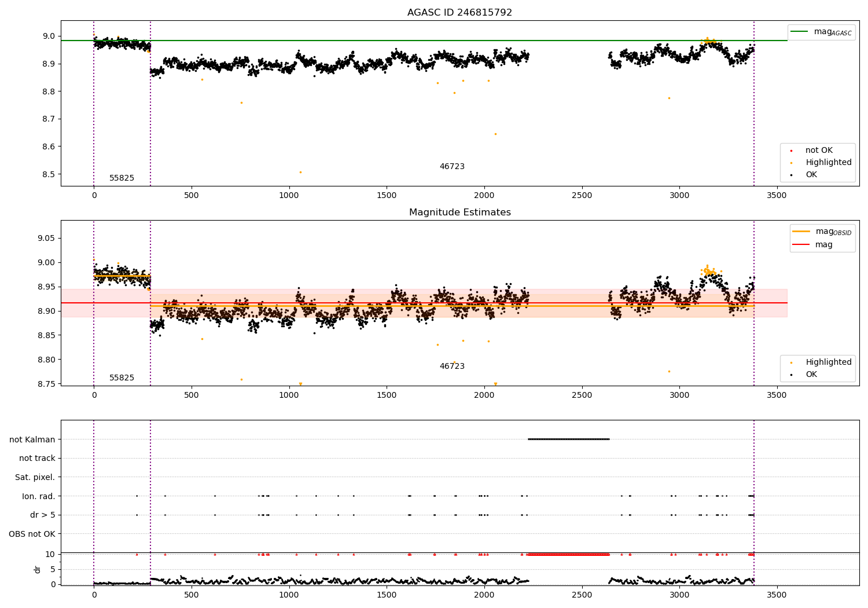
Task: Click the green line swatch beside mag AGASC
Action: [x=799, y=32]
